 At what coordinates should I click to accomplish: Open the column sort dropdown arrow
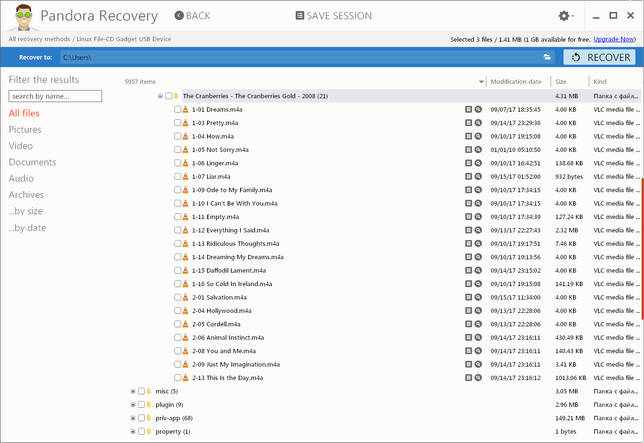[x=481, y=82]
